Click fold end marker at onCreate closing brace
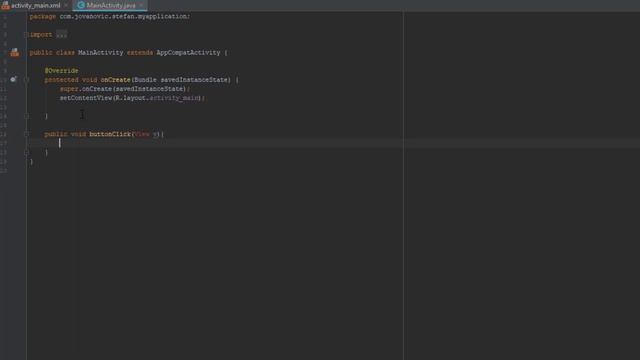This screenshot has width=640, height=360. click(x=26, y=116)
